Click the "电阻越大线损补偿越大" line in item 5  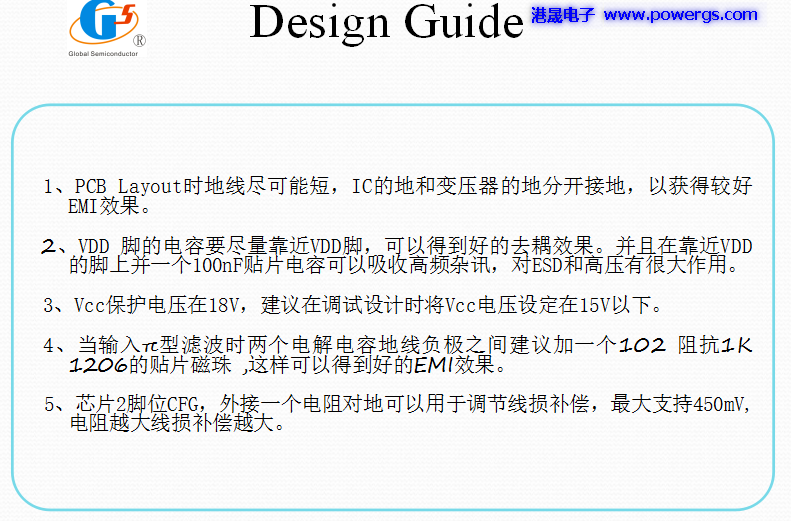pos(178,424)
